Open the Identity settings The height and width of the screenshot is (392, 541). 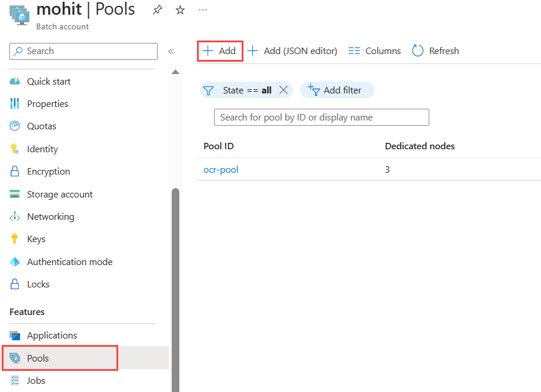coord(41,149)
